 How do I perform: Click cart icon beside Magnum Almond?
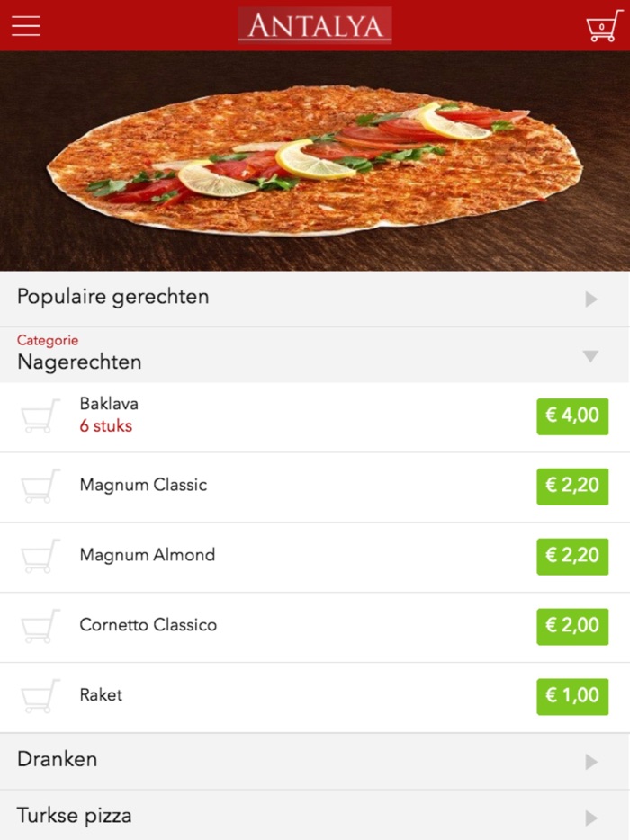pyautogui.click(x=40, y=556)
